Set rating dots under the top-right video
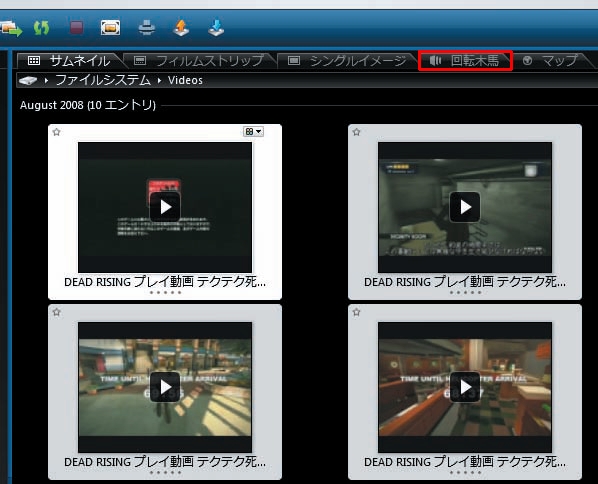 click(x=465, y=293)
